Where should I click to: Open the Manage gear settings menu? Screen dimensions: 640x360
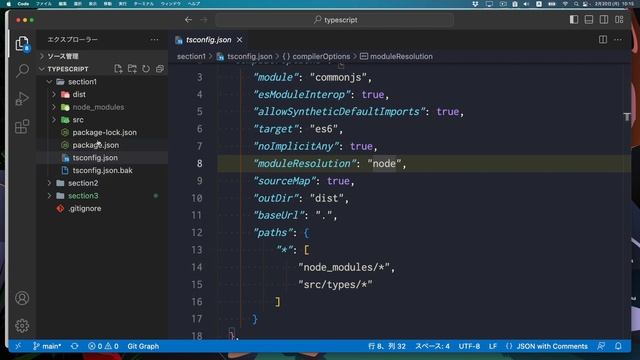(22, 325)
